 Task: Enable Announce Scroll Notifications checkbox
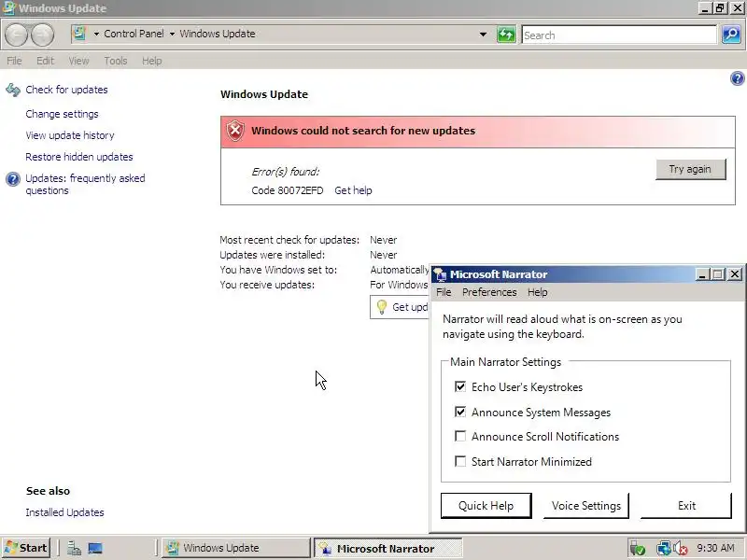460,436
